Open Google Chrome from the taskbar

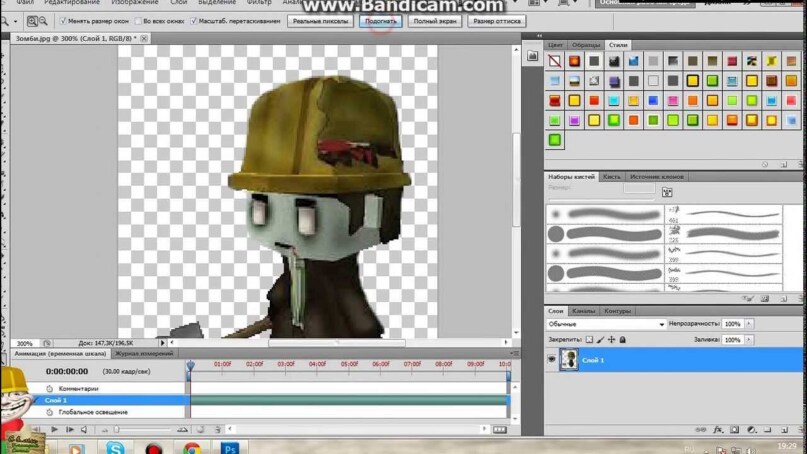[192, 448]
